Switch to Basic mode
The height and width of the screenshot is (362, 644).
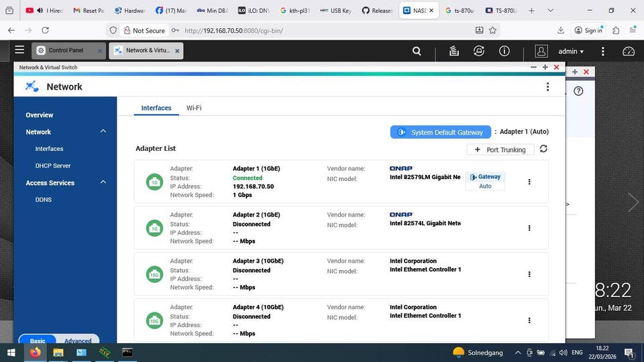[38, 341]
